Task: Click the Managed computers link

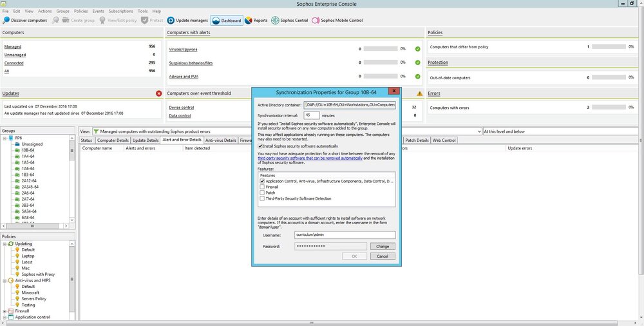Action: point(13,47)
